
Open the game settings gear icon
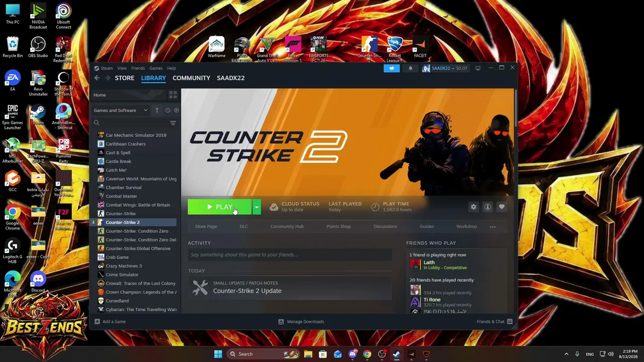[x=473, y=207]
